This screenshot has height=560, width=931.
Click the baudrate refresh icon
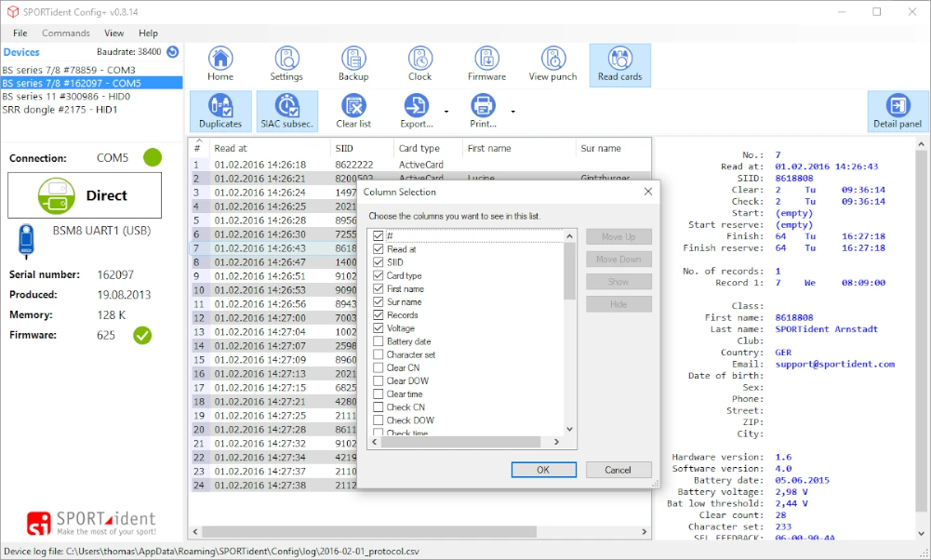tap(173, 52)
